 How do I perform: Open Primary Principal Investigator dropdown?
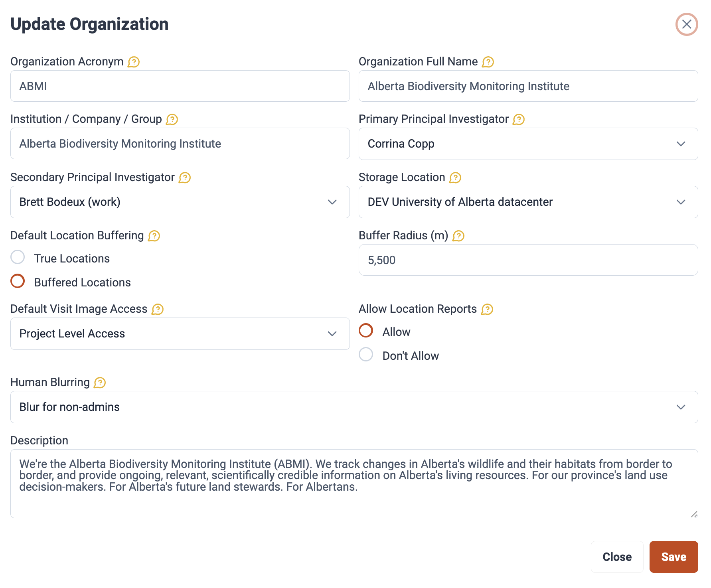point(528,144)
